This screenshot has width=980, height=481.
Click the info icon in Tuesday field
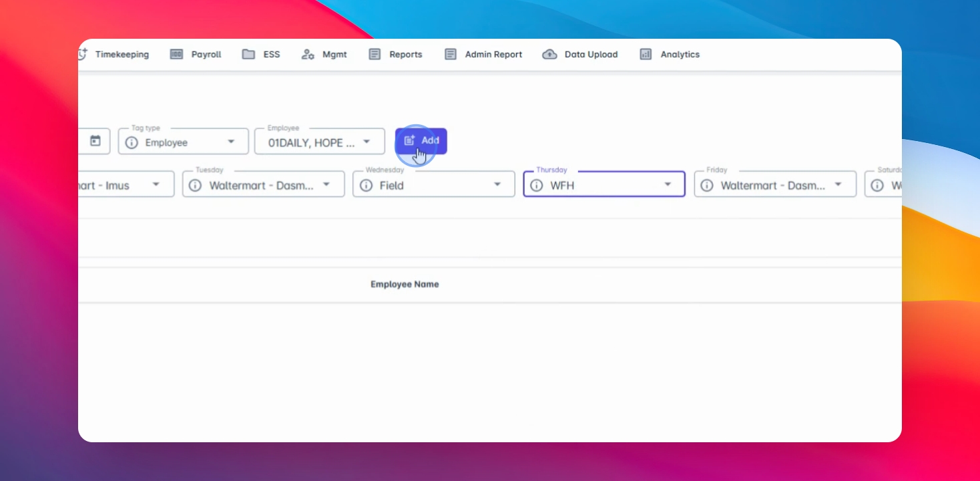click(195, 186)
